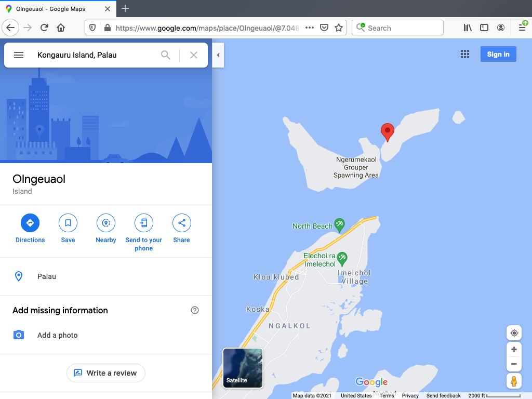Zoom in on the map
This screenshot has width=532, height=399.
pos(514,350)
